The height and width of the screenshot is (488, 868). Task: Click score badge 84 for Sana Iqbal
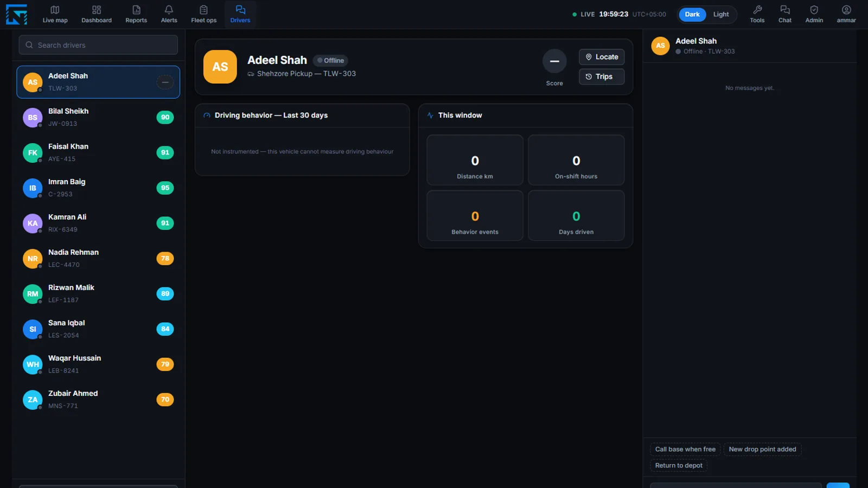[165, 329]
